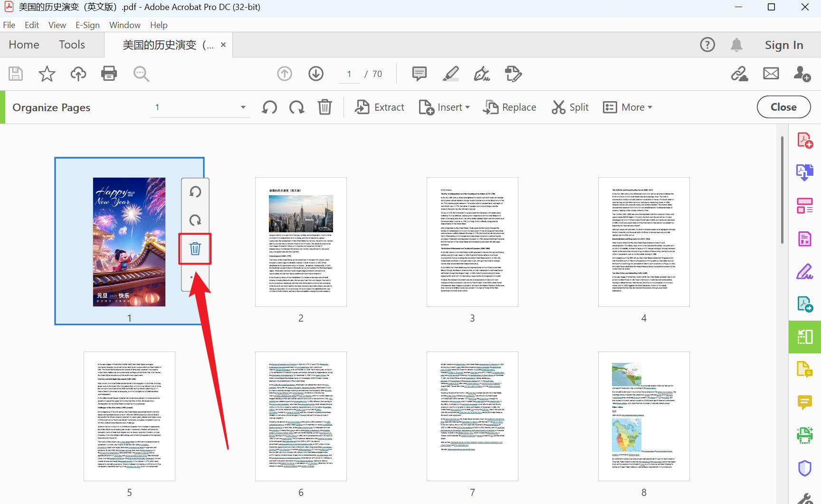Open the Edit menu
821x504 pixels.
click(31, 25)
